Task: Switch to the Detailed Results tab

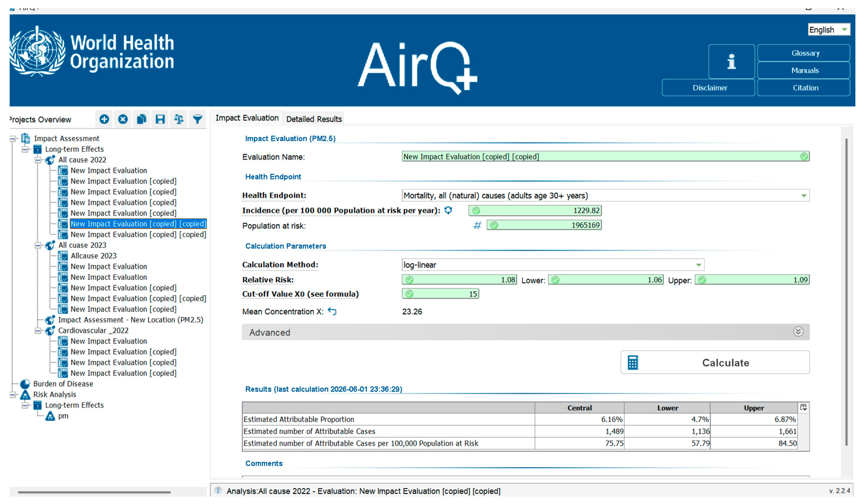Action: pos(314,119)
